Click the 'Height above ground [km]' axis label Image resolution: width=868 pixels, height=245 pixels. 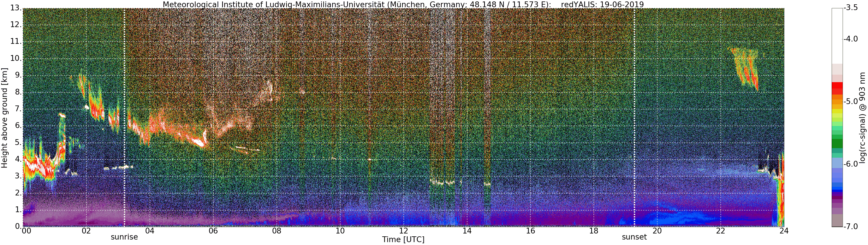pos(4,117)
